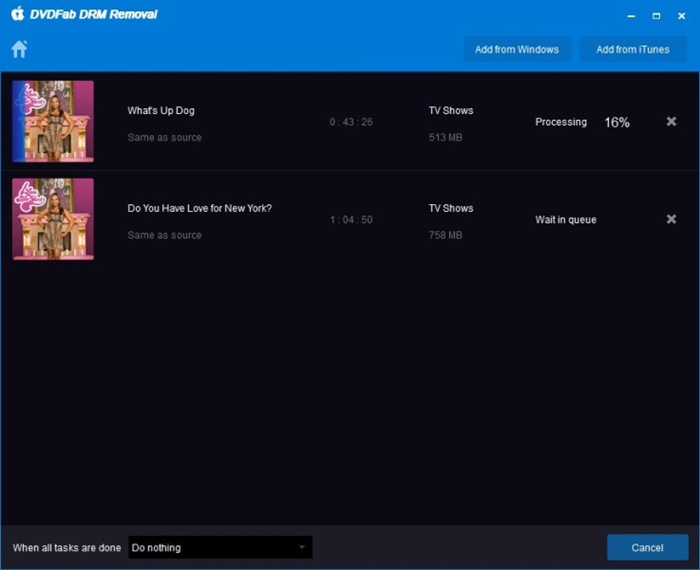Maximize the DVDFab DRM Removal window
The width and height of the screenshot is (700, 570).
pos(656,16)
